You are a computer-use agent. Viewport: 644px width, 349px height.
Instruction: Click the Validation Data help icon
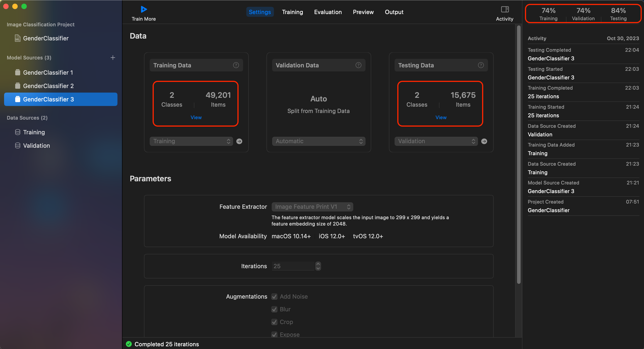(x=358, y=65)
